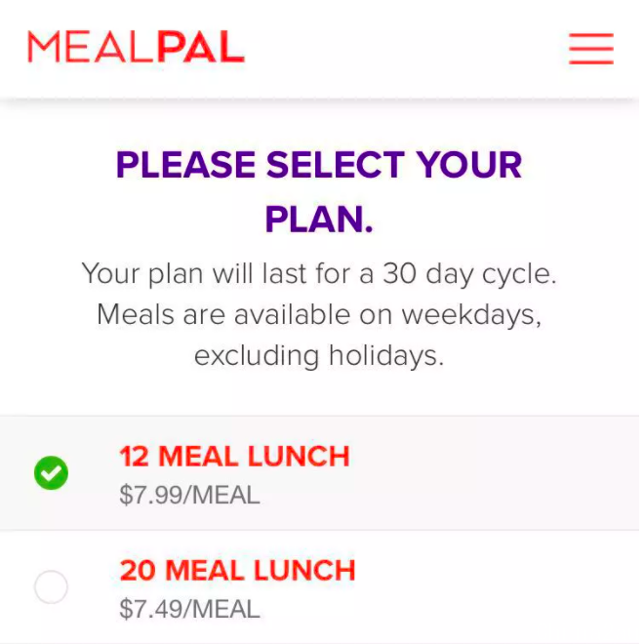Tap the $7.99/MEAL price text
This screenshot has height=644, width=644.
pos(189,495)
